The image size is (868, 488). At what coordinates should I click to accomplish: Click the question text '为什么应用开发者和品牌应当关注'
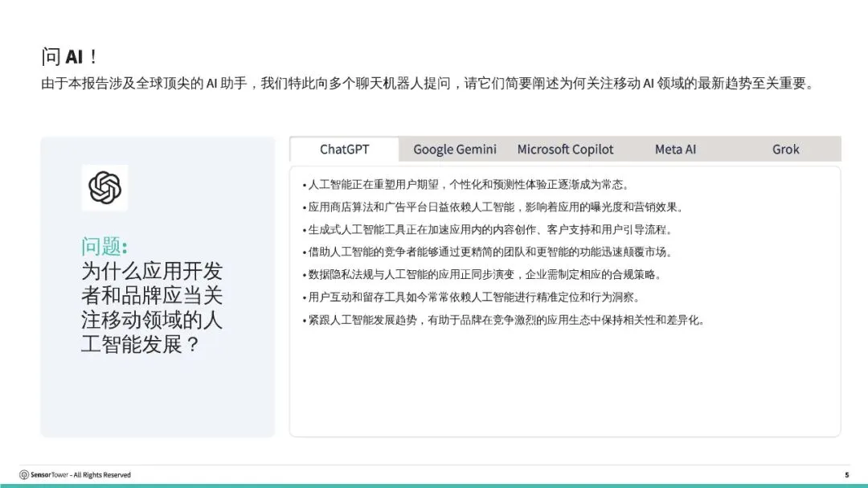point(152,307)
